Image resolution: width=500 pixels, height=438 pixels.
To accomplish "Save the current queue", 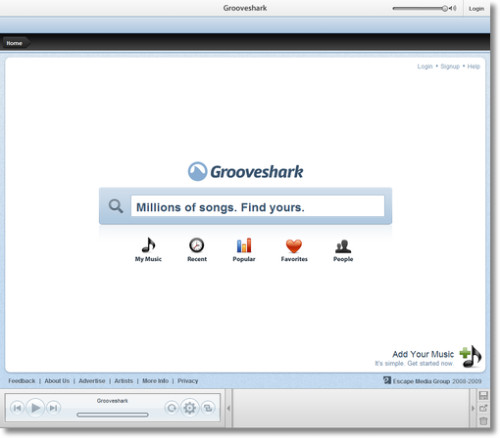I will pyautogui.click(x=483, y=395).
